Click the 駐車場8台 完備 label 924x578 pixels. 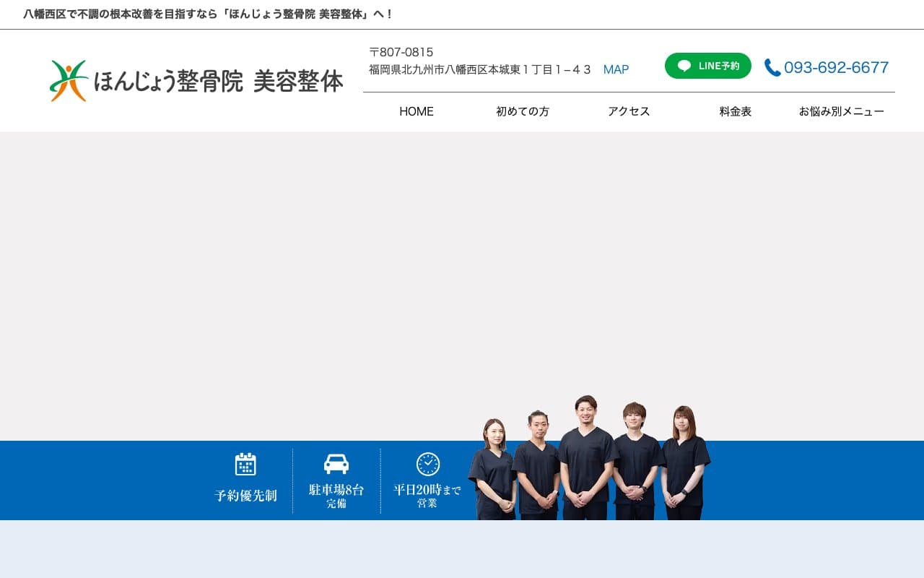(336, 495)
